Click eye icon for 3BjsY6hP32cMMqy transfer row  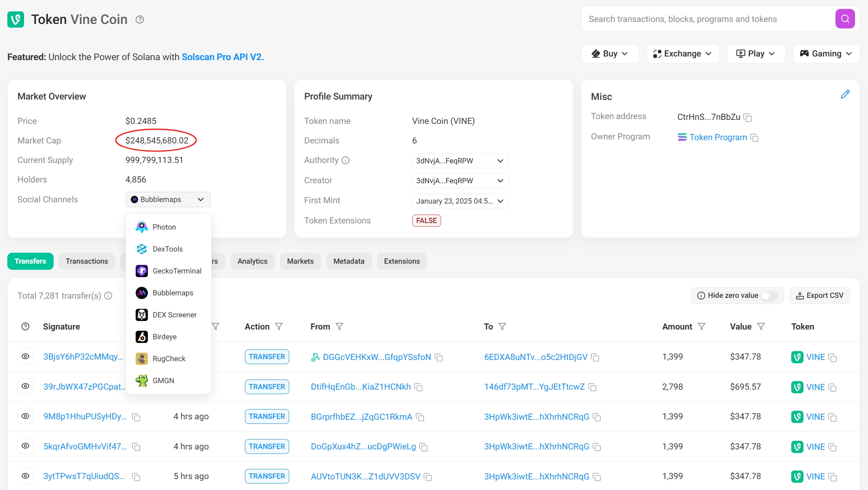(25, 357)
